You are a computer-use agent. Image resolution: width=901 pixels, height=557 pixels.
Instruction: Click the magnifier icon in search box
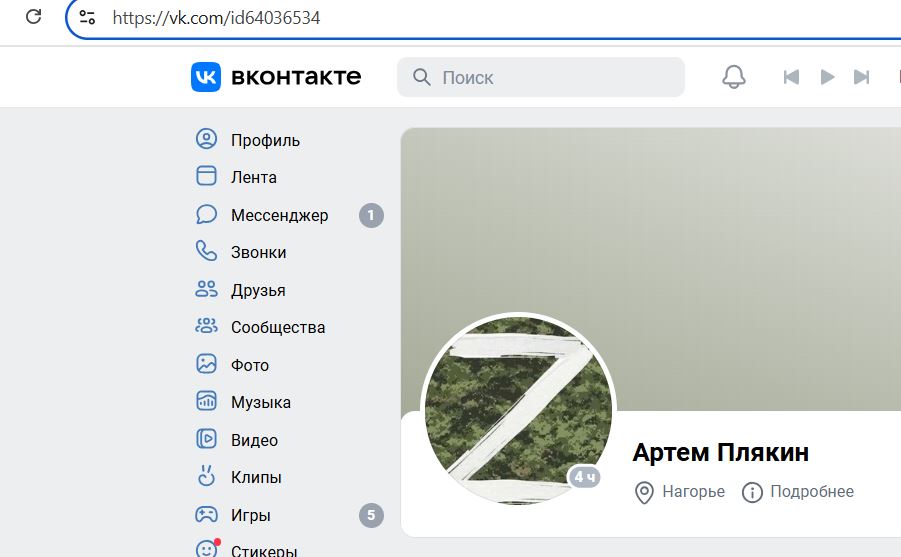pyautogui.click(x=422, y=77)
